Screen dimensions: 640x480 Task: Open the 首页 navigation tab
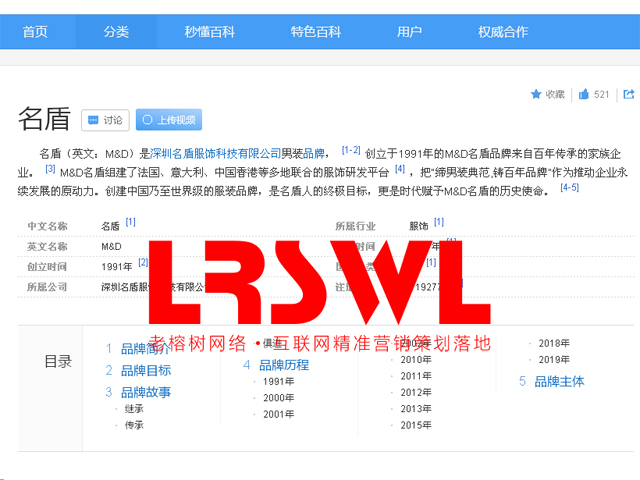point(35,32)
